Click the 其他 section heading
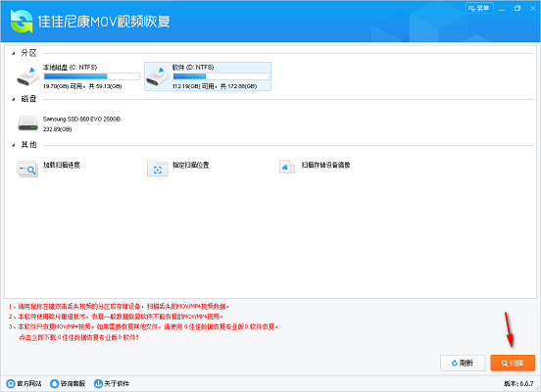Viewport: 541px width, 392px height. (28, 145)
